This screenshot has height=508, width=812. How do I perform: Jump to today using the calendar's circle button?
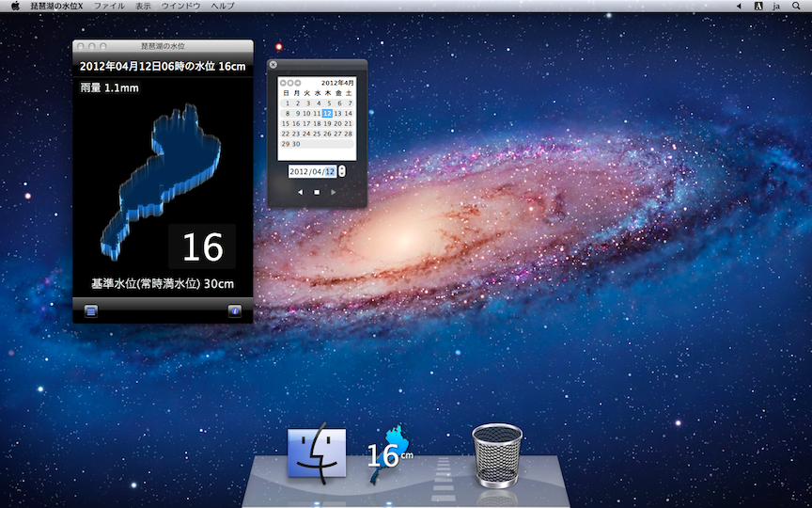coord(290,83)
